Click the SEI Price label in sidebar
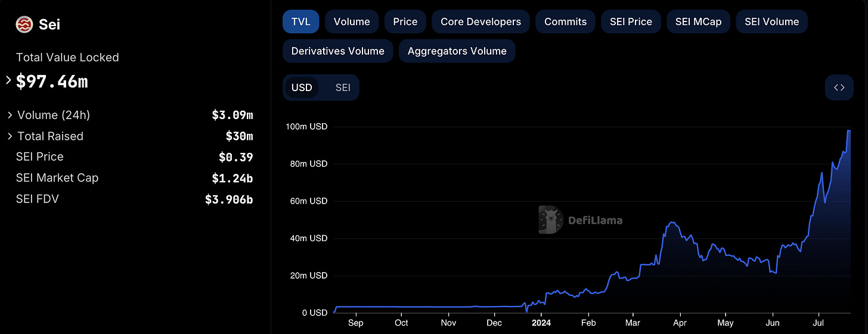 [x=40, y=157]
